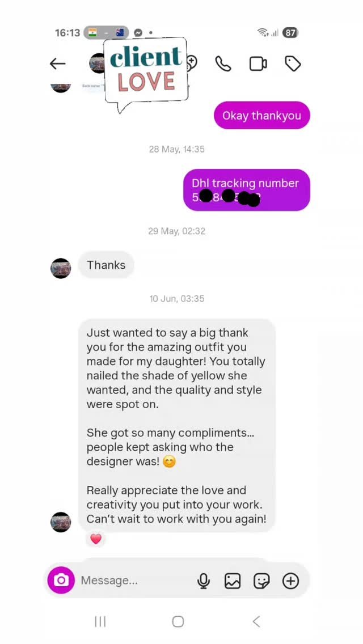
Task: Open sender avatar beside the Thanks message
Action: pyautogui.click(x=61, y=268)
